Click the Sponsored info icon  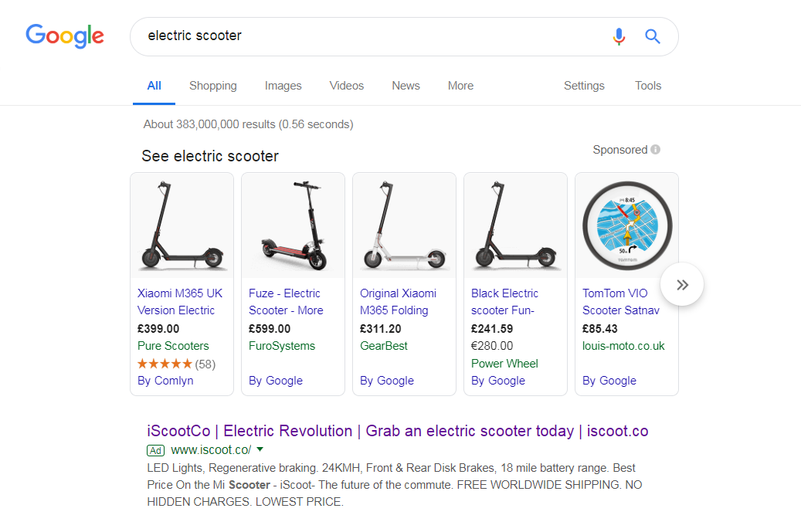pyautogui.click(x=656, y=150)
